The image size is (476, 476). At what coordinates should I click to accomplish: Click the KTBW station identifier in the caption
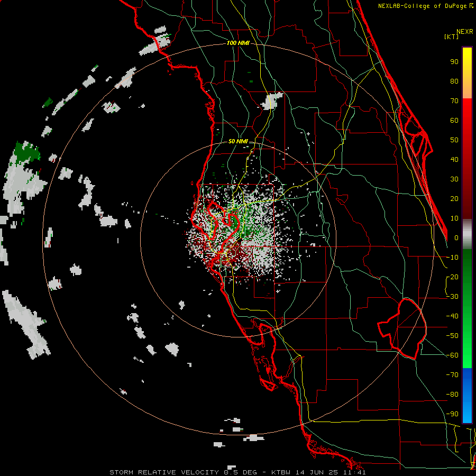(x=280, y=472)
